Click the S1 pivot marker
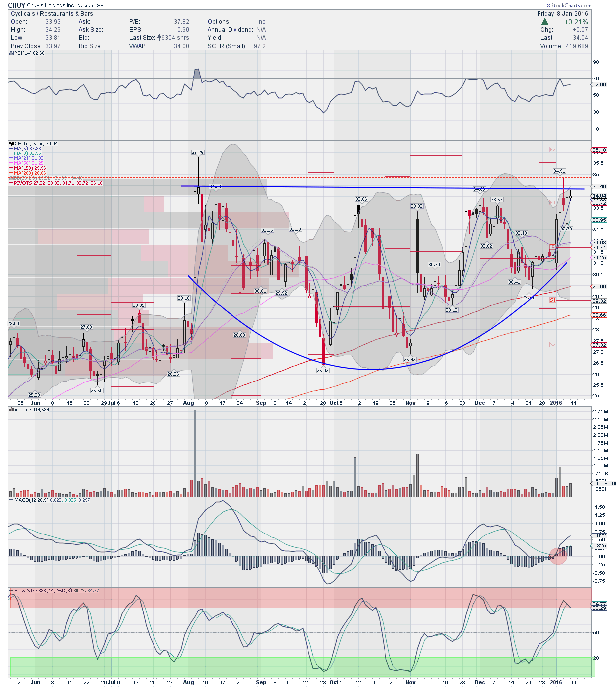Screen dimensions: 616x687 pos(553,300)
